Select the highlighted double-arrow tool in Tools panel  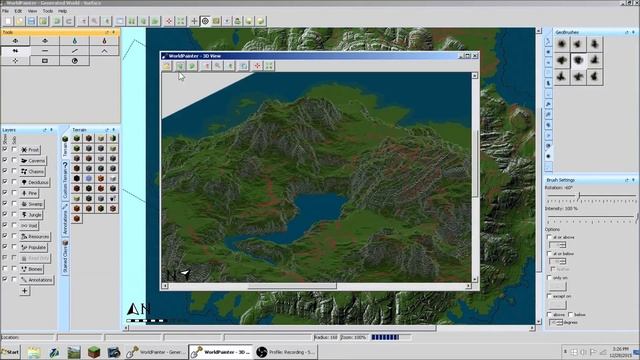click(x=16, y=51)
